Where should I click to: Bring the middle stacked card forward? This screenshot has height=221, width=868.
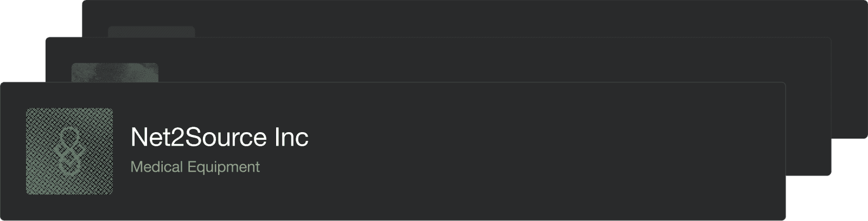point(434,60)
